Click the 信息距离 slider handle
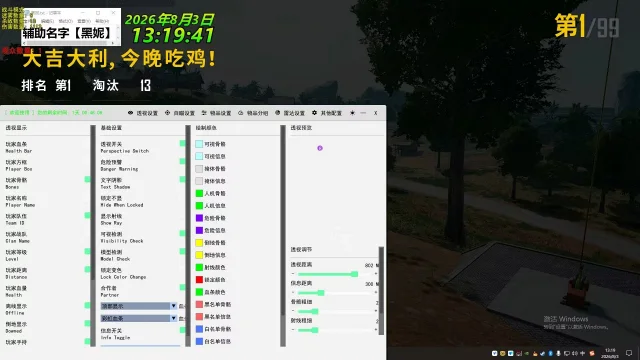The width and height of the screenshot is (640, 360). (x=321, y=293)
